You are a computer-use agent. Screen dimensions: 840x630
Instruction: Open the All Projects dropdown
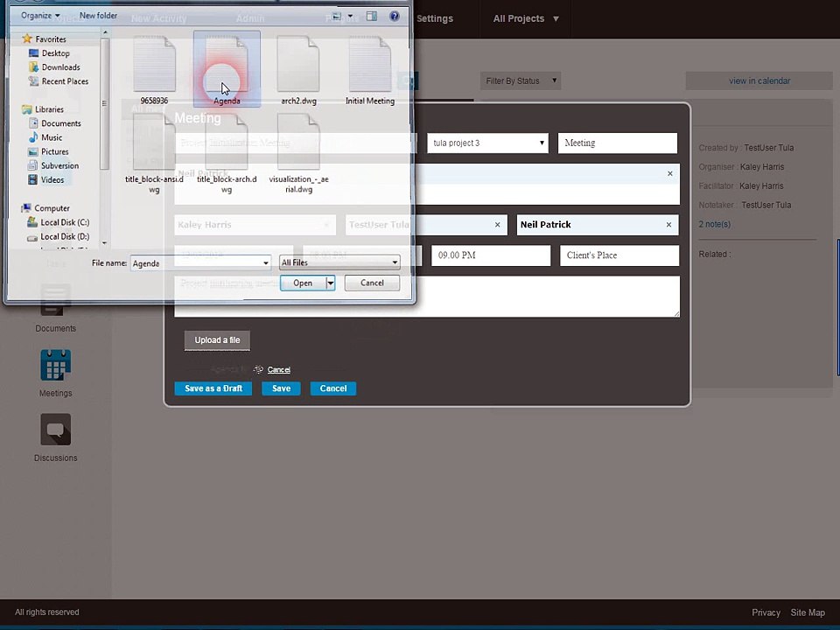point(526,18)
